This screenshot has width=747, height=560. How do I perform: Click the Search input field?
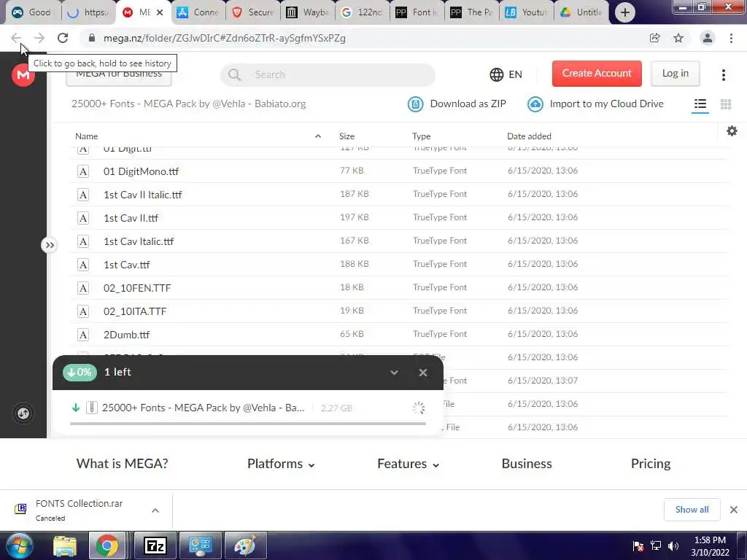[x=328, y=75]
